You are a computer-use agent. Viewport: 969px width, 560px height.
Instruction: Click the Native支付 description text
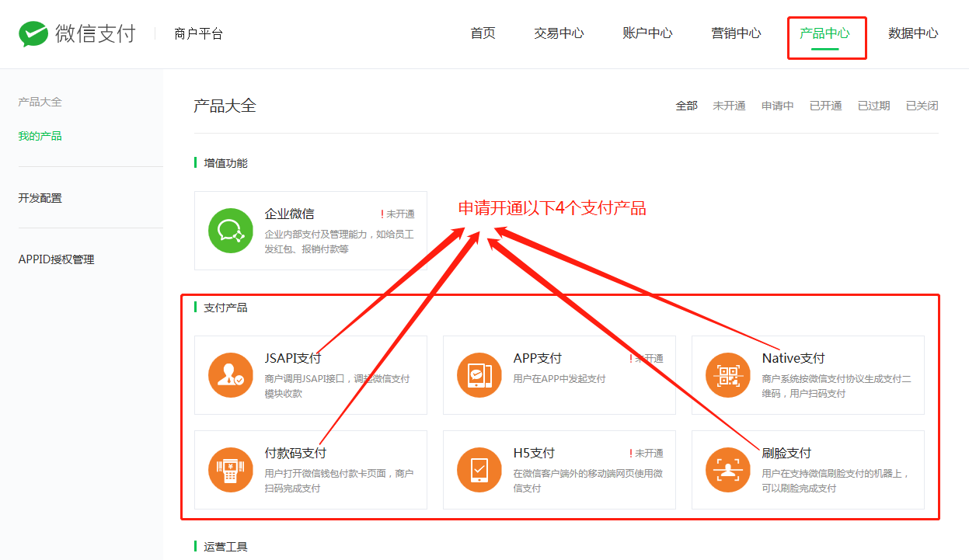point(836,386)
